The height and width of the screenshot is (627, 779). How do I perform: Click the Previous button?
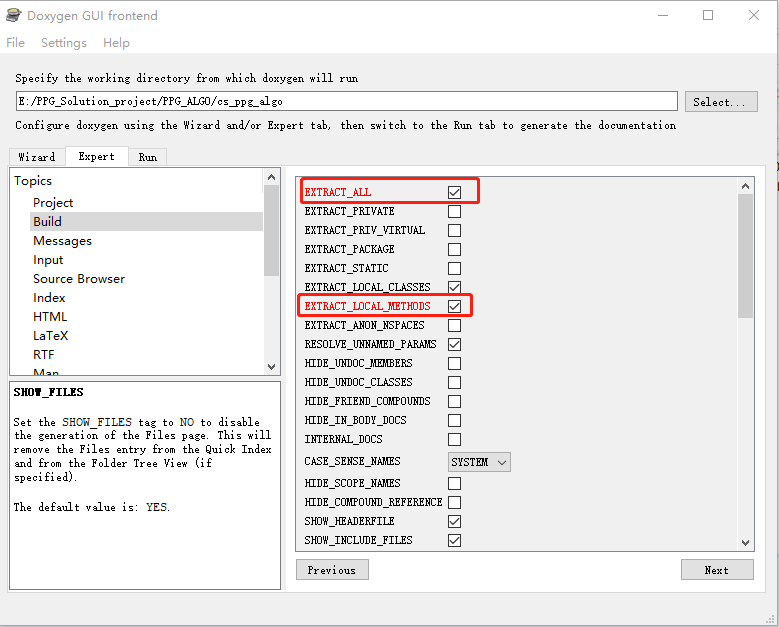332,570
